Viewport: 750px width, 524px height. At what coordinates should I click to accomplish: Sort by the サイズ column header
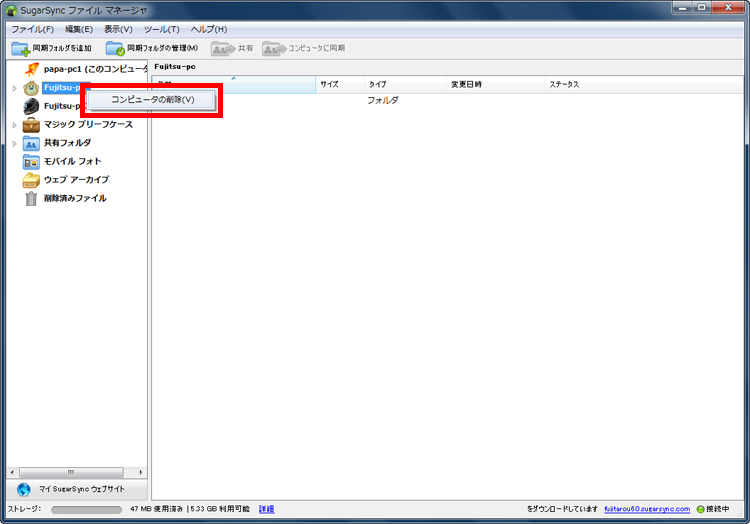[340, 85]
